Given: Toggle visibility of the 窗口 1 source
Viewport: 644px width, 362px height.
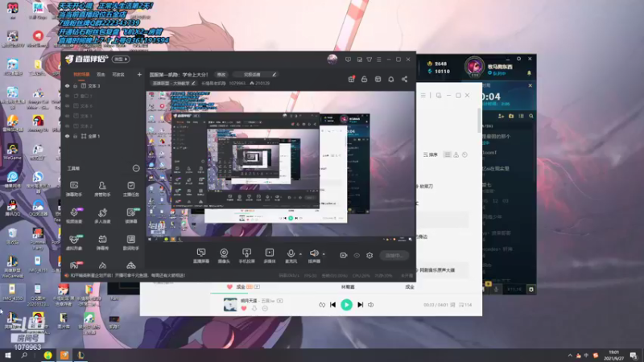Looking at the screenshot, I should coord(68,96).
